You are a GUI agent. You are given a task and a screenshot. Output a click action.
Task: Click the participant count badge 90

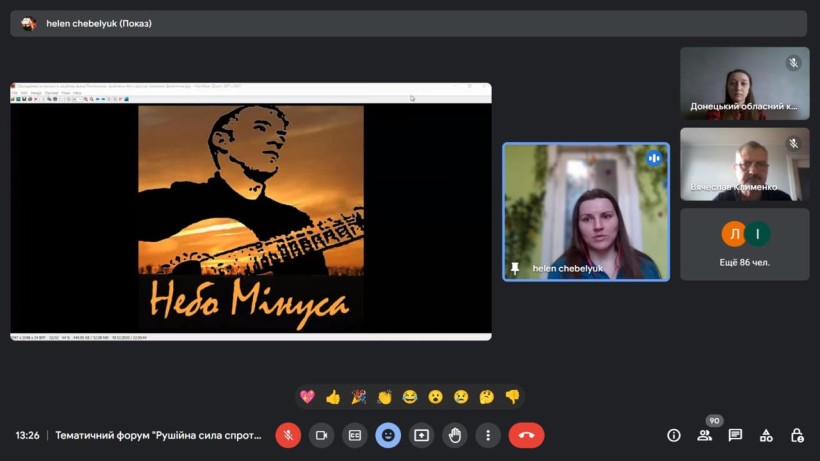[714, 421]
